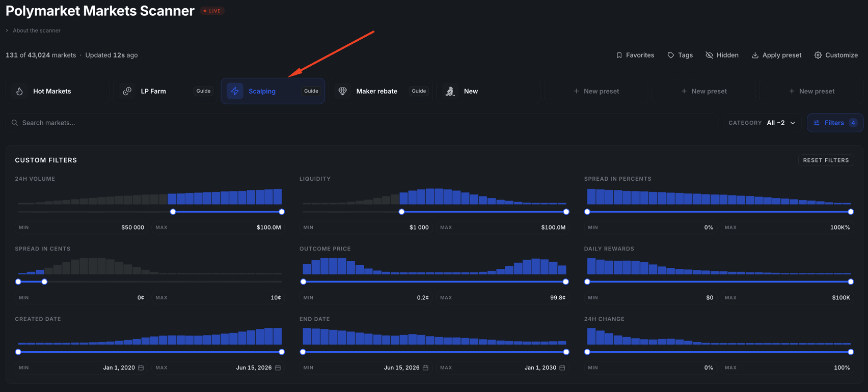868x392 pixels.
Task: Click the Maker rebate diamond icon
Action: (x=343, y=91)
